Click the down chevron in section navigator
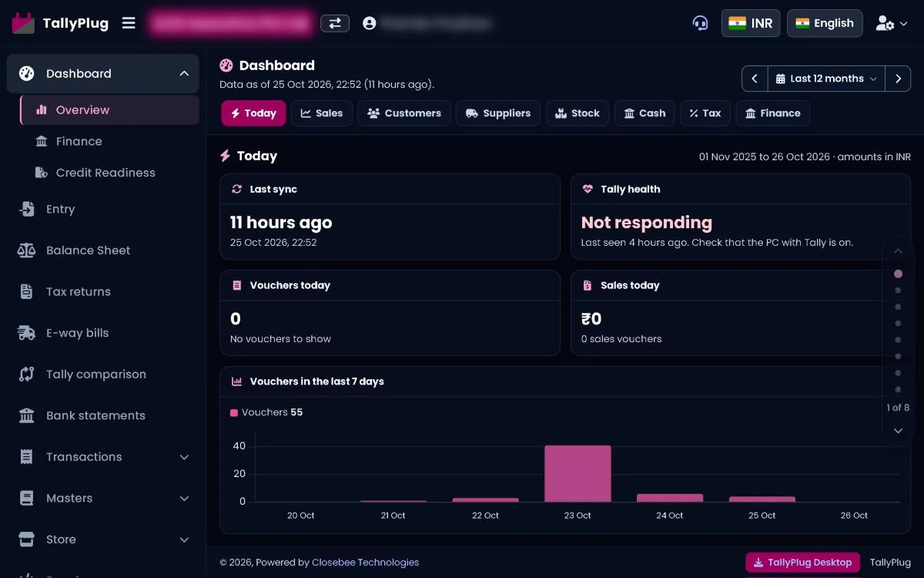The image size is (924, 578). tap(898, 431)
